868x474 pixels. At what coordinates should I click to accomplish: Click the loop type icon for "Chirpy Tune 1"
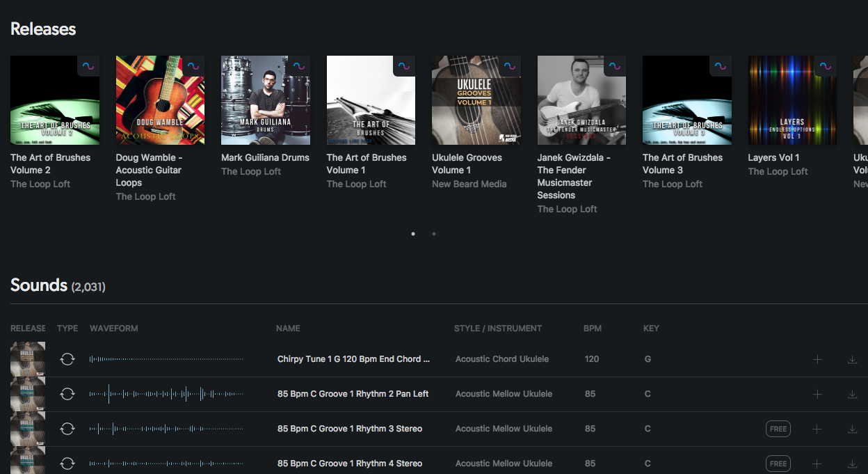pyautogui.click(x=67, y=359)
